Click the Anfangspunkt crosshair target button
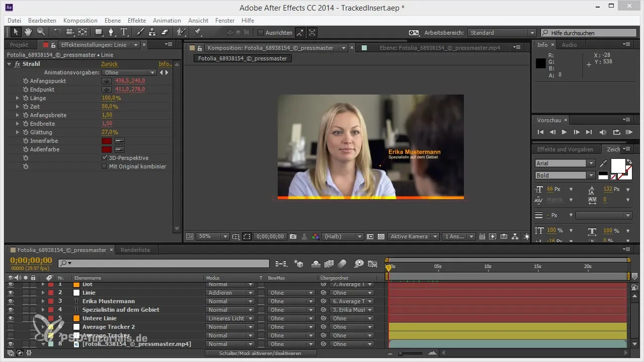 [x=107, y=81]
